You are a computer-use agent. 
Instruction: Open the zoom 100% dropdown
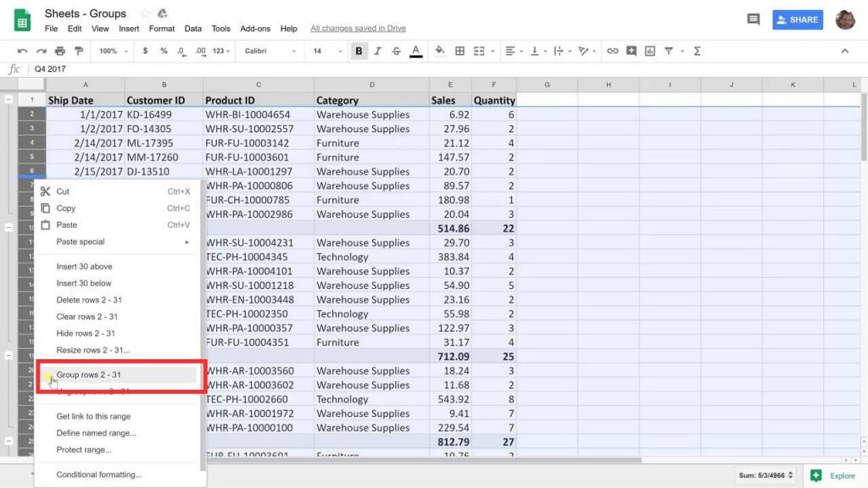[x=113, y=52]
